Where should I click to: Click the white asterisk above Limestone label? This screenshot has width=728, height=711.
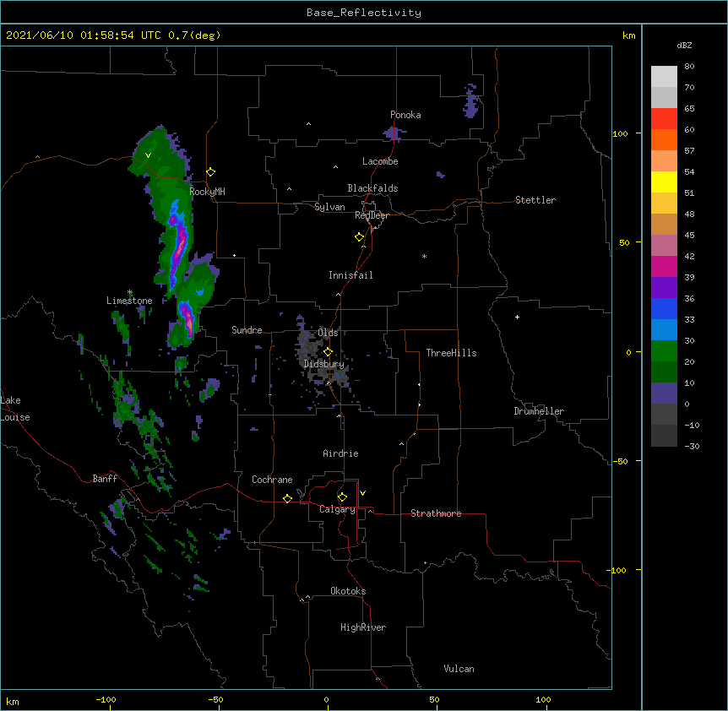(130, 292)
